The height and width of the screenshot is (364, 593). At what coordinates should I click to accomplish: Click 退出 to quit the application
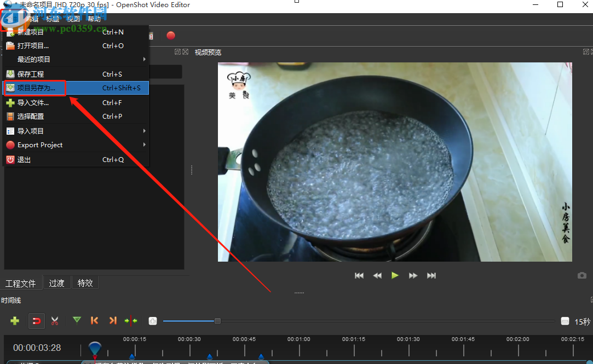pyautogui.click(x=24, y=160)
